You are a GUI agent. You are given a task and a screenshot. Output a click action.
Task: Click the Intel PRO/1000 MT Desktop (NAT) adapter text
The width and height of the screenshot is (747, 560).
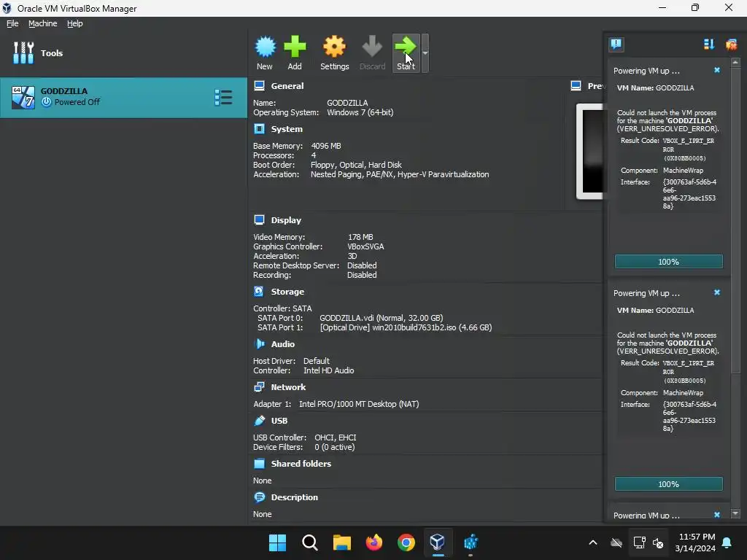pyautogui.click(x=359, y=404)
